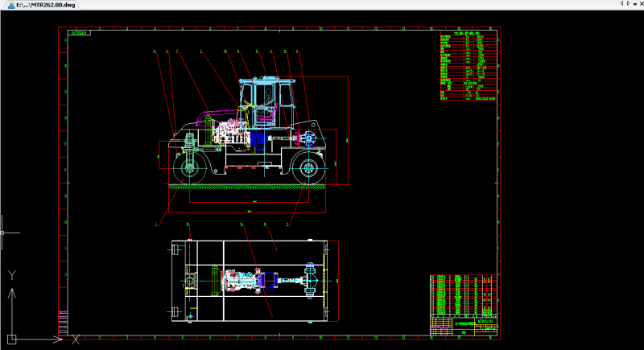
Task: Click the Y axis label of UCS icon
Action: coord(12,276)
